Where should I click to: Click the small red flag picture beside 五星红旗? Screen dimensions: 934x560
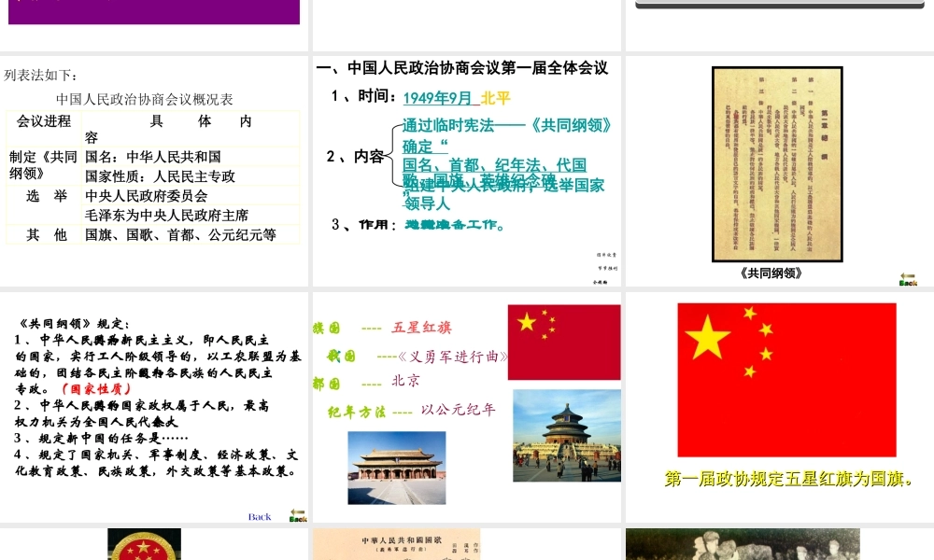[564, 343]
